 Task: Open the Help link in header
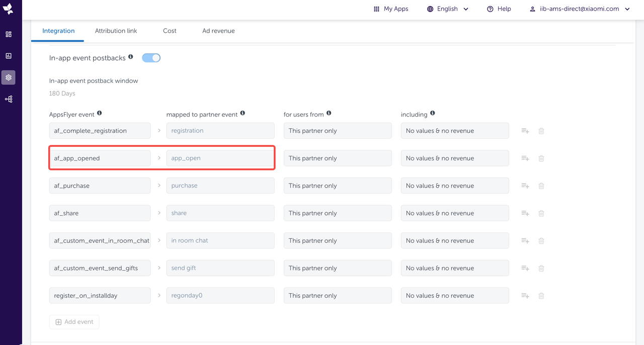[499, 9]
